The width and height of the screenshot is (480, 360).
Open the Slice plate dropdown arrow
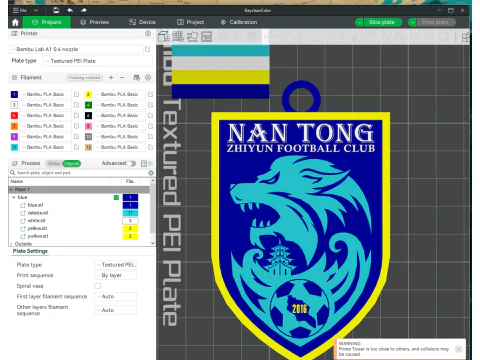pos(359,22)
